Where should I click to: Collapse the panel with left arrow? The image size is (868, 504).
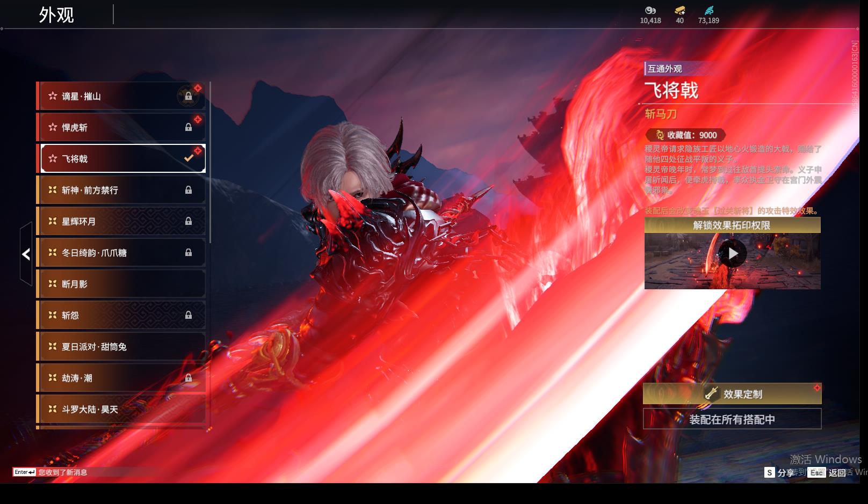pos(26,254)
